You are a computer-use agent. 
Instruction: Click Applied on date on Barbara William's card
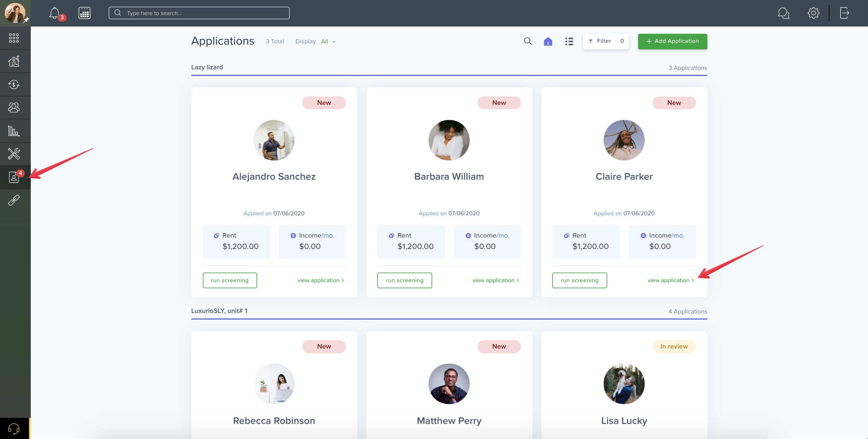click(x=449, y=213)
